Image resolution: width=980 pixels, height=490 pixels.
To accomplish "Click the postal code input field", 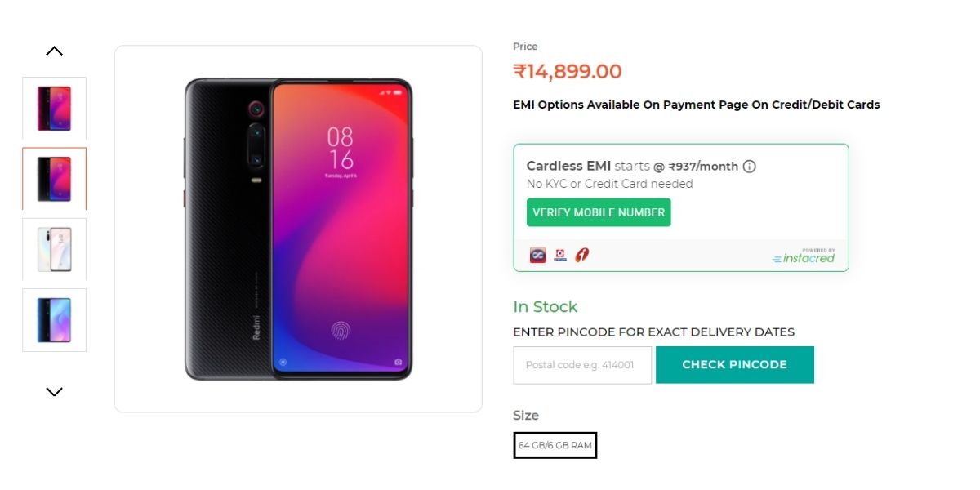I will [x=581, y=365].
